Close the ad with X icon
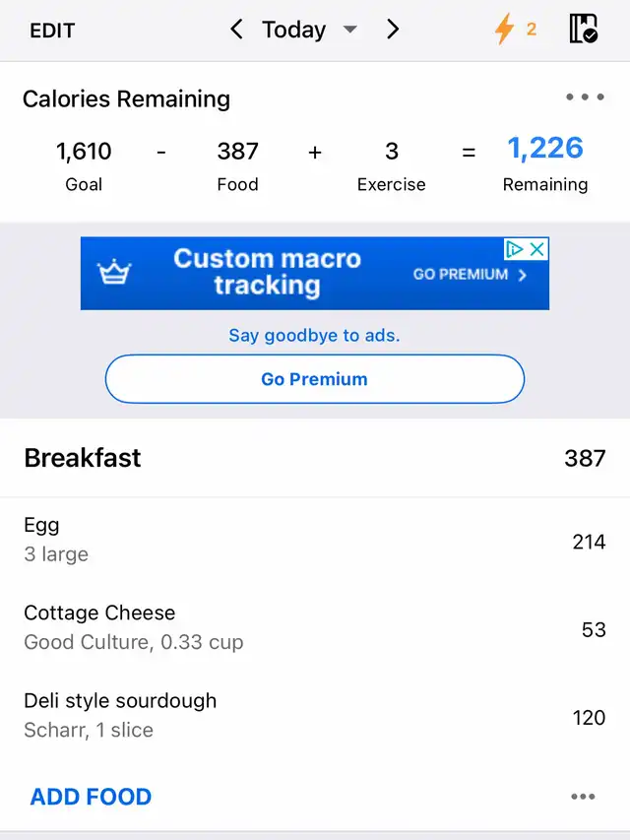Viewport: 630px width, 840px height. (537, 249)
